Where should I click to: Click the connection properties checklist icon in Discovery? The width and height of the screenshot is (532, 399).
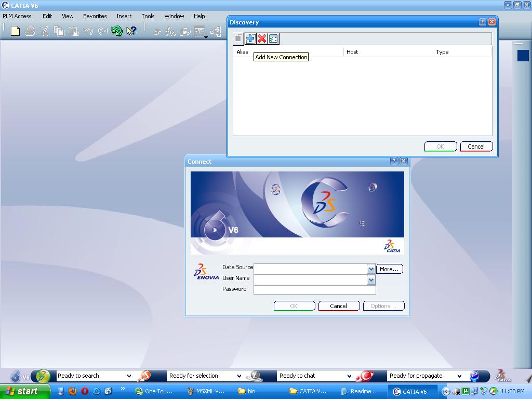[273, 38]
